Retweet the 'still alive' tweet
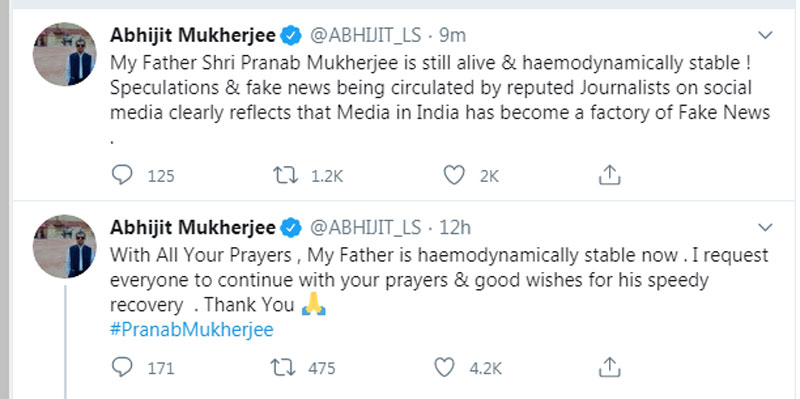800x399 pixels. (x=285, y=175)
